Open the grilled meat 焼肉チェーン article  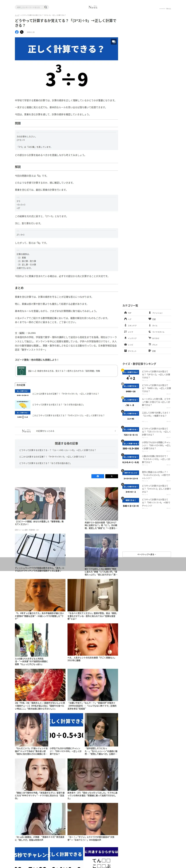pyautogui.click(x=40, y=685)
